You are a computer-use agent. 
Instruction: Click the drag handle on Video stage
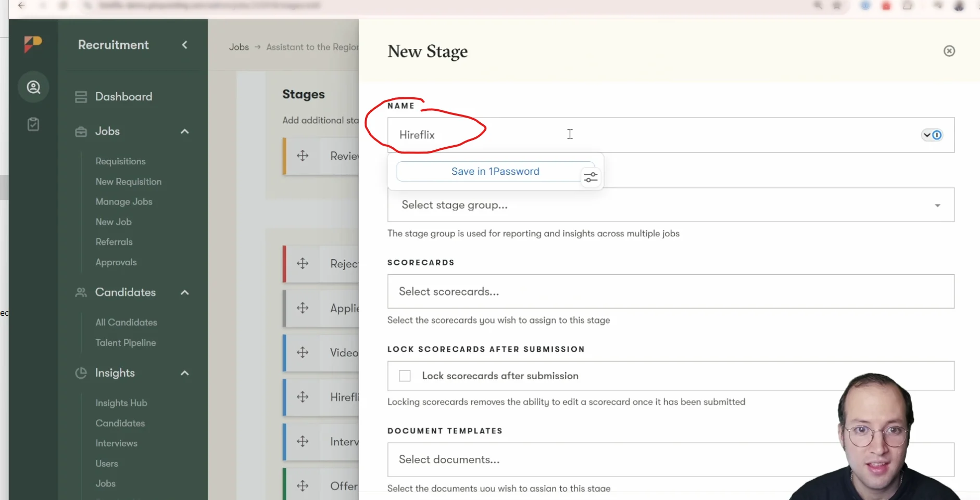(x=303, y=352)
